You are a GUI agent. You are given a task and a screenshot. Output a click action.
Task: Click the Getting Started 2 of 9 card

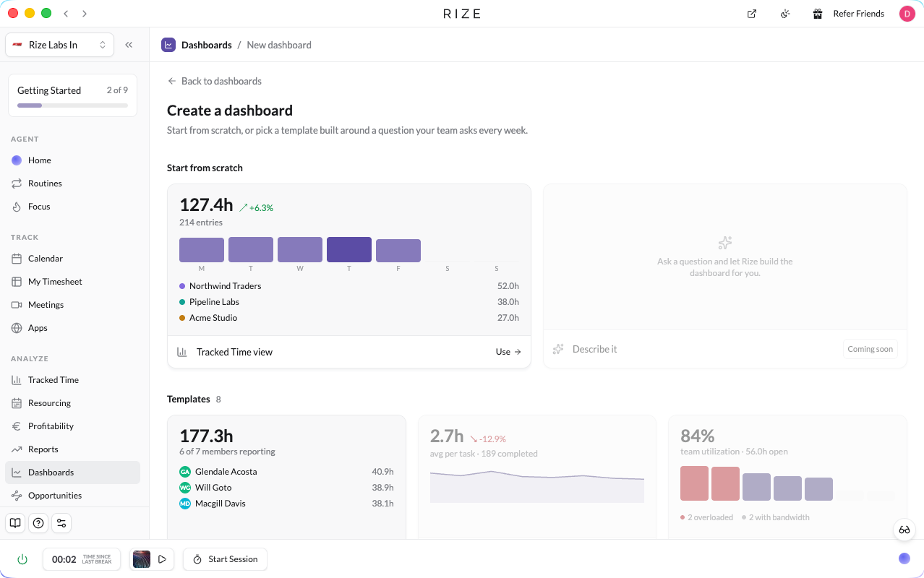(x=72, y=95)
